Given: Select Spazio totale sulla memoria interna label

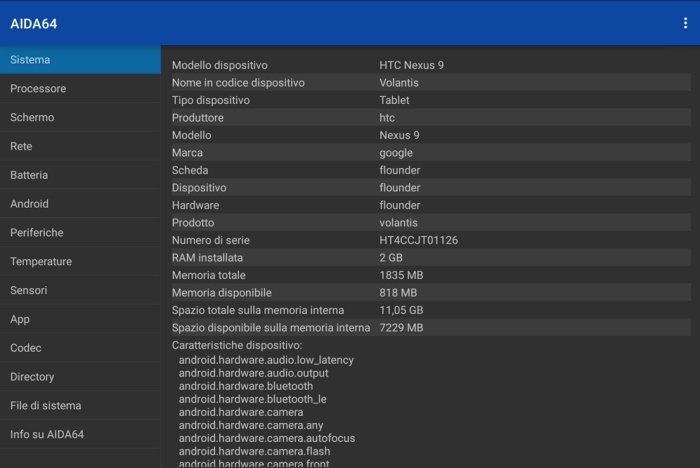Looking at the screenshot, I should (x=258, y=310).
